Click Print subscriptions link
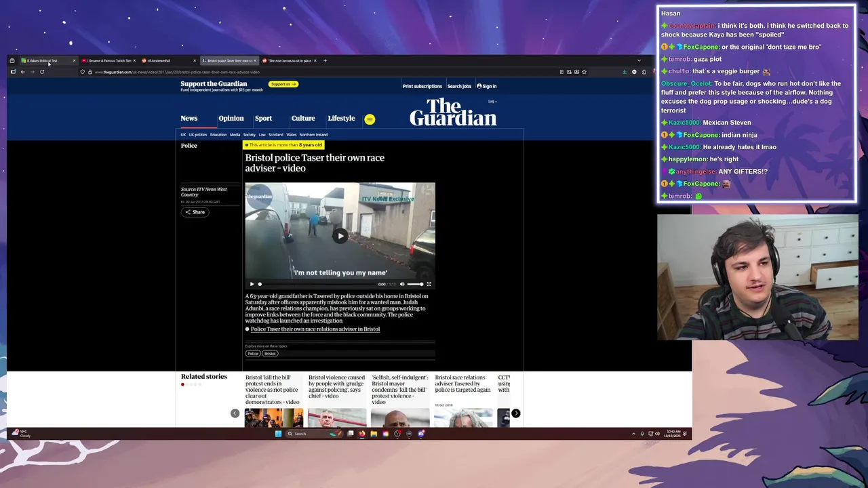 coord(422,86)
